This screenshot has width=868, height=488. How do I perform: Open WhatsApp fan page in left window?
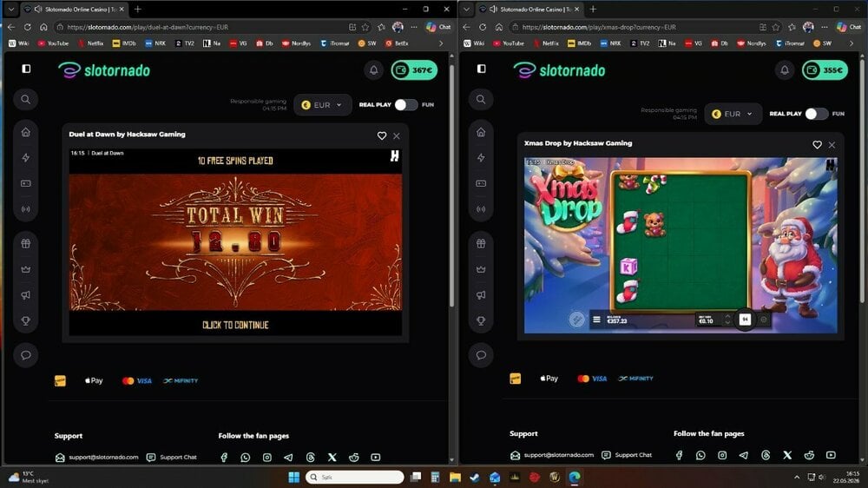tap(246, 457)
